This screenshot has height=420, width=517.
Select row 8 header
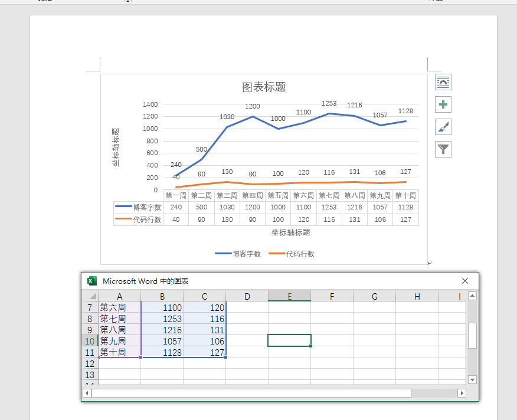[90, 319]
